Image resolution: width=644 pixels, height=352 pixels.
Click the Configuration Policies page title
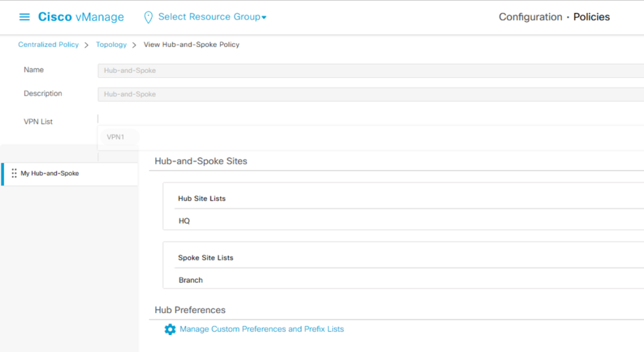pos(554,17)
